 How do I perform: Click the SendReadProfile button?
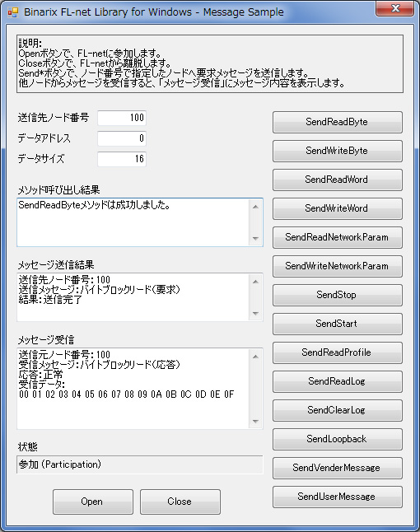[x=337, y=352]
